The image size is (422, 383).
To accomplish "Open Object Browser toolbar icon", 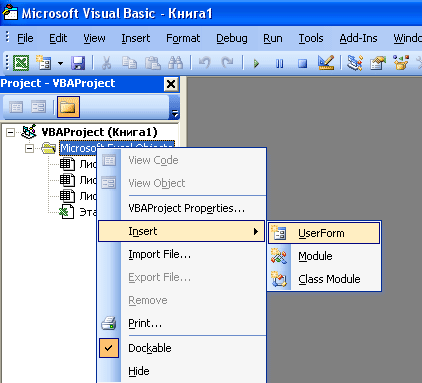I will [401, 63].
